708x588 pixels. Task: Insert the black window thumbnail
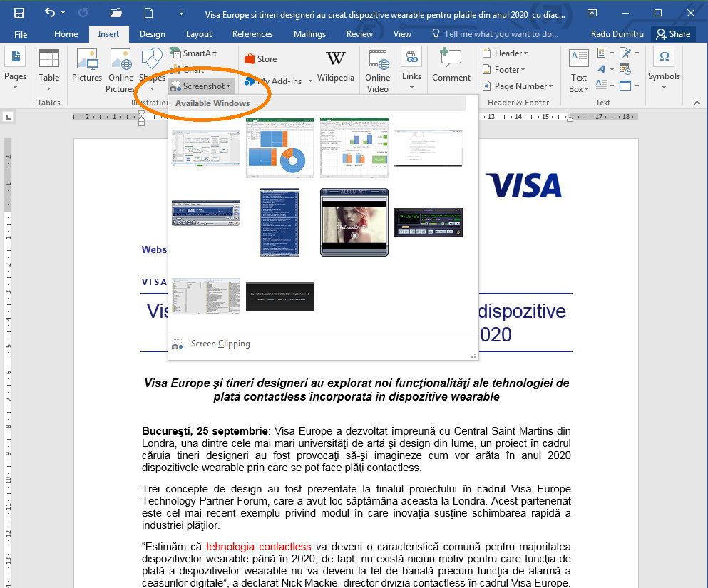[280, 296]
